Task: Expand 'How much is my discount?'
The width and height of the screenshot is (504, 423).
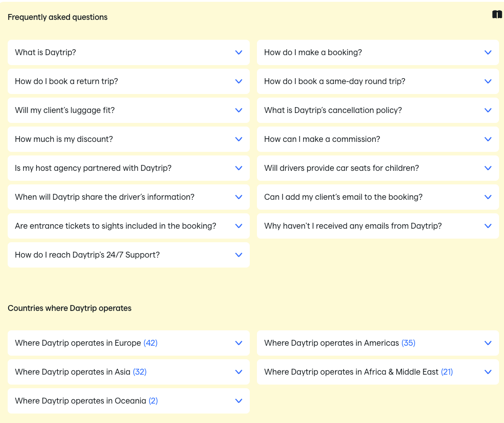Action: 129,139
